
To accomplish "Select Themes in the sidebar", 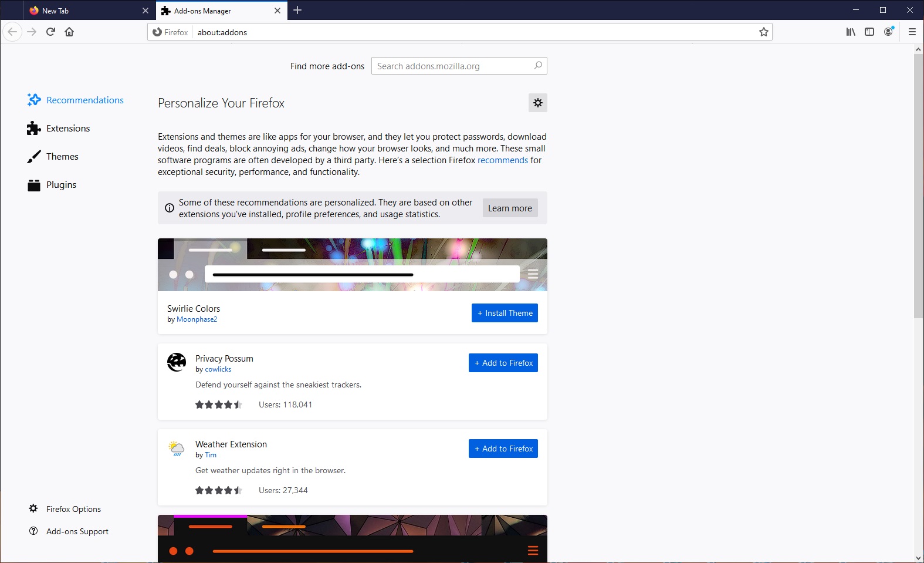I will (x=62, y=157).
